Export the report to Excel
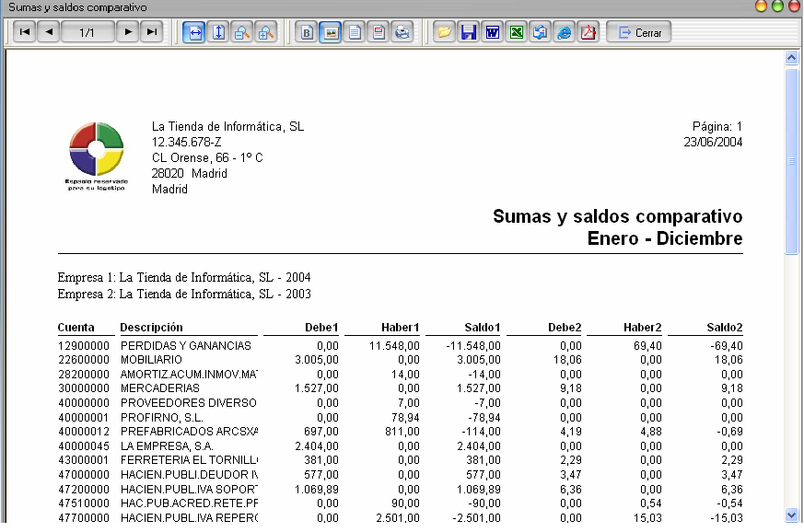Screen dimensions: 804x532 point(517,32)
